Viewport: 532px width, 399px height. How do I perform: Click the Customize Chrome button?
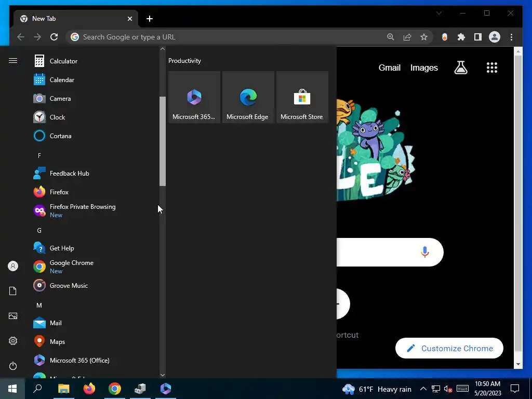[449, 348]
